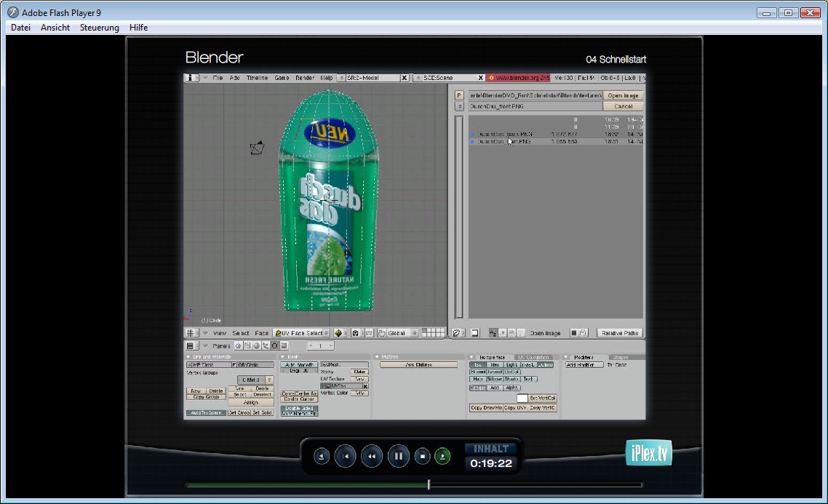Open the 3D viewport View menu
Viewport: 828px width, 504px height.
[x=220, y=333]
